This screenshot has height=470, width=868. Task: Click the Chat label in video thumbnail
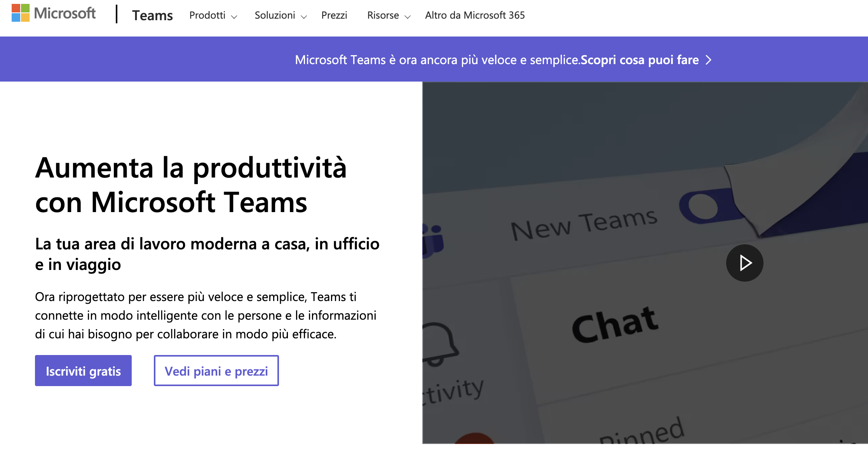[615, 324]
